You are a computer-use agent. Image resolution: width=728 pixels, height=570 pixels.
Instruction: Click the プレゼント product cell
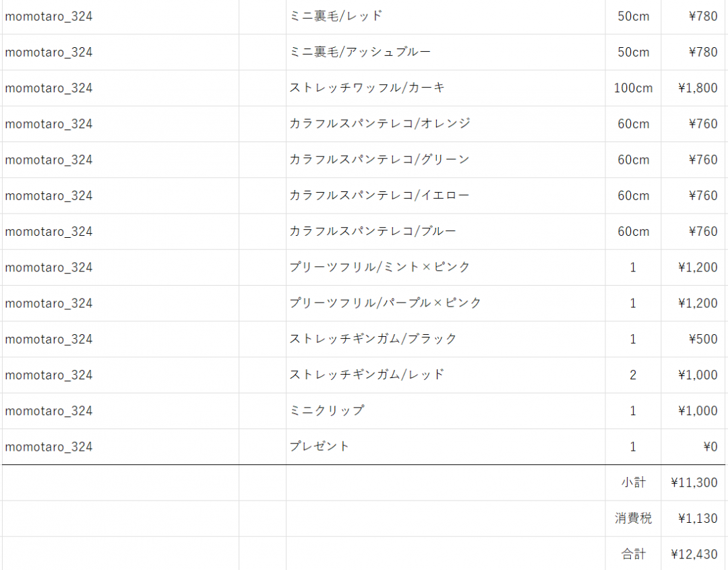[x=320, y=447]
